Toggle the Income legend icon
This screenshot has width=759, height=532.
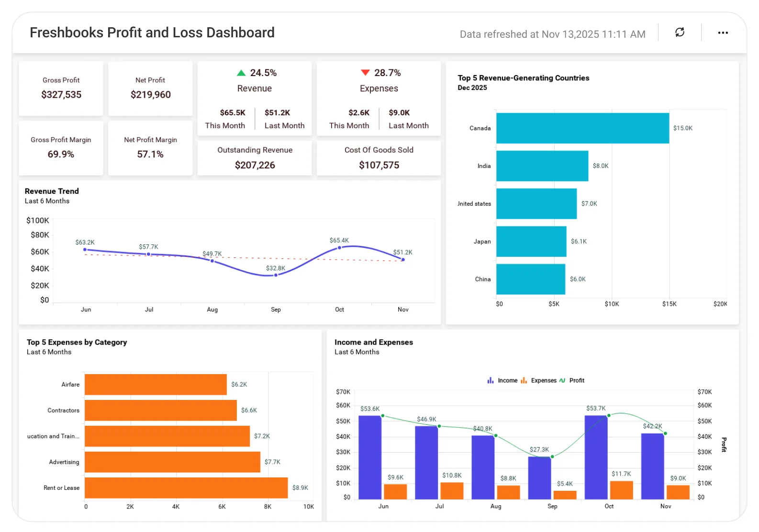(x=491, y=380)
